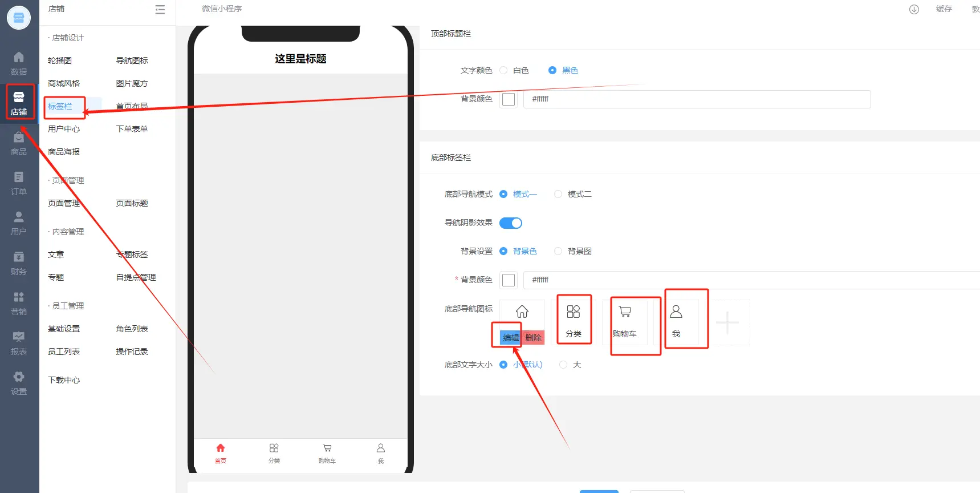The width and height of the screenshot is (980, 493).
Task: Open the 财务 sidebar section
Action: 19,262
